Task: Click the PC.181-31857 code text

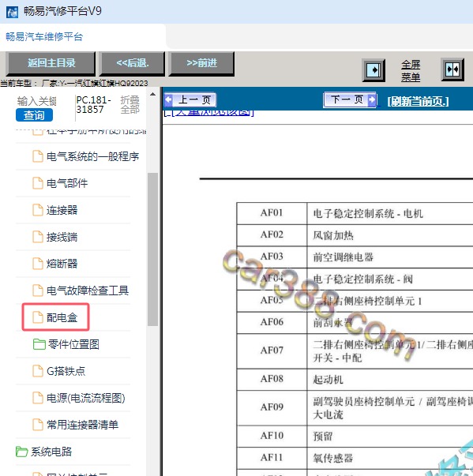Action: click(x=93, y=104)
